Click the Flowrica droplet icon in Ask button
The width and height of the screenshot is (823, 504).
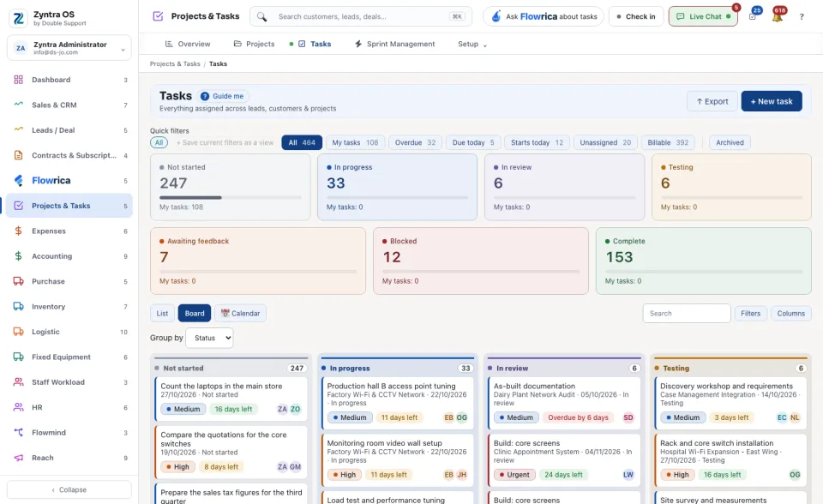[x=496, y=17]
